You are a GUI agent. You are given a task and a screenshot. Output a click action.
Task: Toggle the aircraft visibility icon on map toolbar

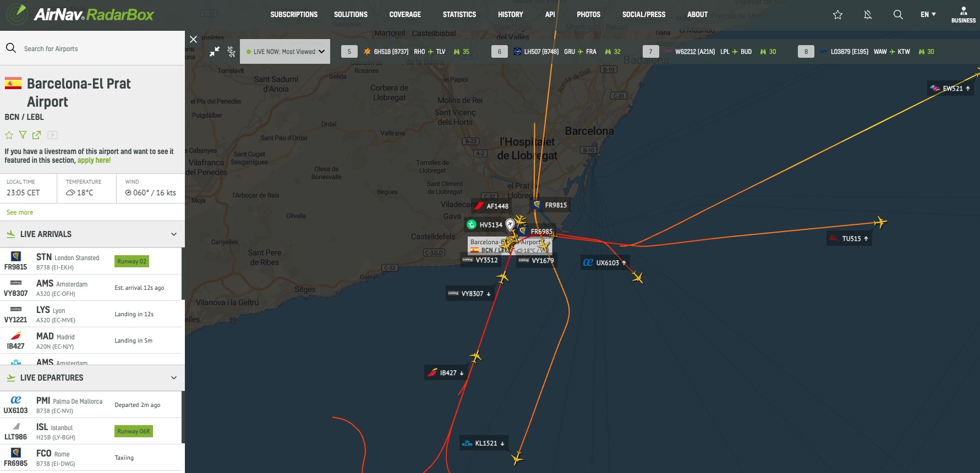[231, 52]
